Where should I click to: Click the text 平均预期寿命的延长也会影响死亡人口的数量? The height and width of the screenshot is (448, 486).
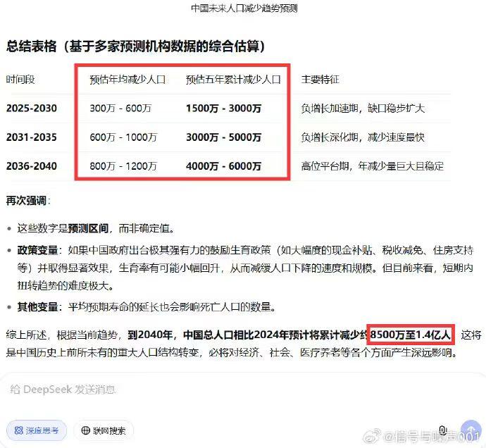[x=169, y=307]
